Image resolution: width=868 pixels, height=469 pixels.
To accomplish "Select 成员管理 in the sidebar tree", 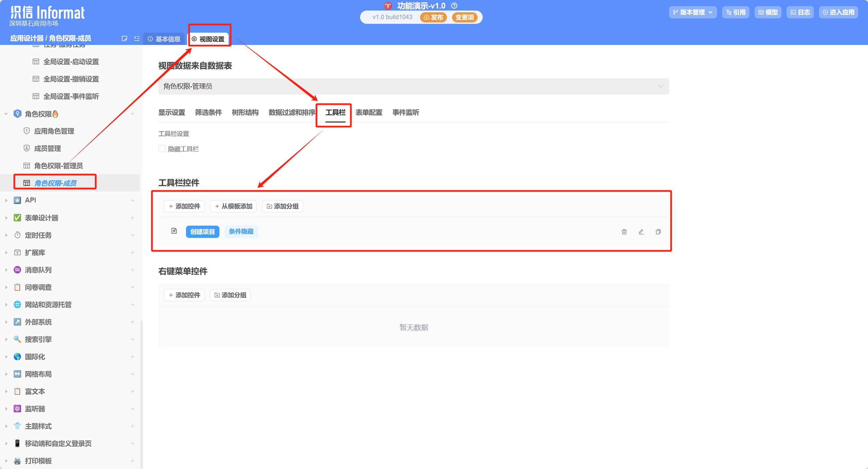I will coord(47,148).
